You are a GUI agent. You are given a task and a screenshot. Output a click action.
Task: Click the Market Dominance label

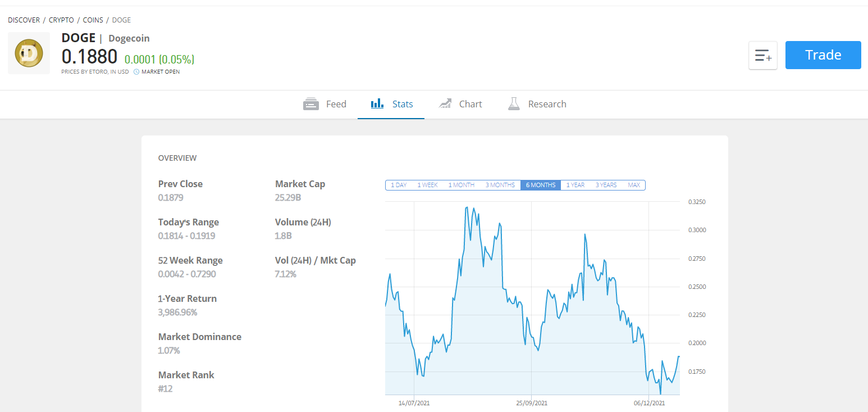(200, 337)
